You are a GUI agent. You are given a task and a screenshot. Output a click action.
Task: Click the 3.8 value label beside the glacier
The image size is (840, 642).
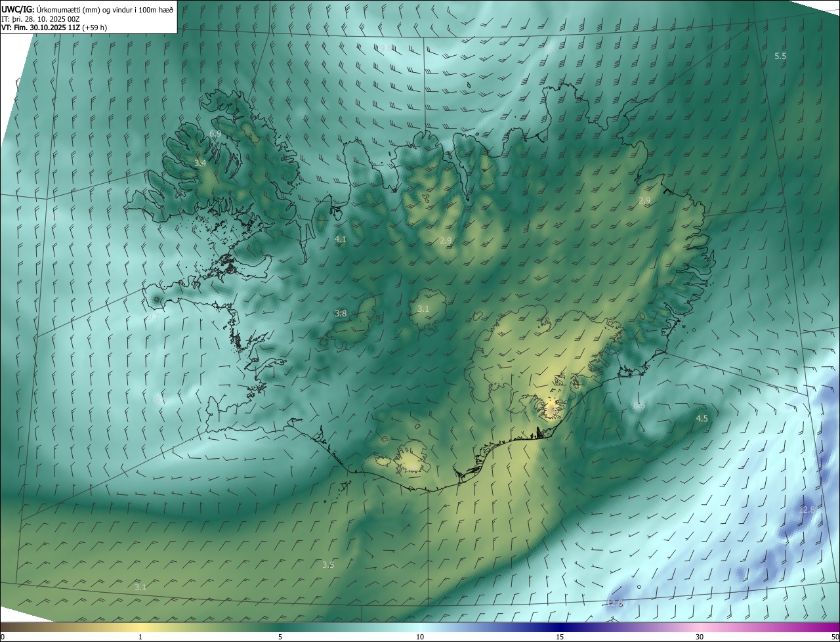point(341,314)
